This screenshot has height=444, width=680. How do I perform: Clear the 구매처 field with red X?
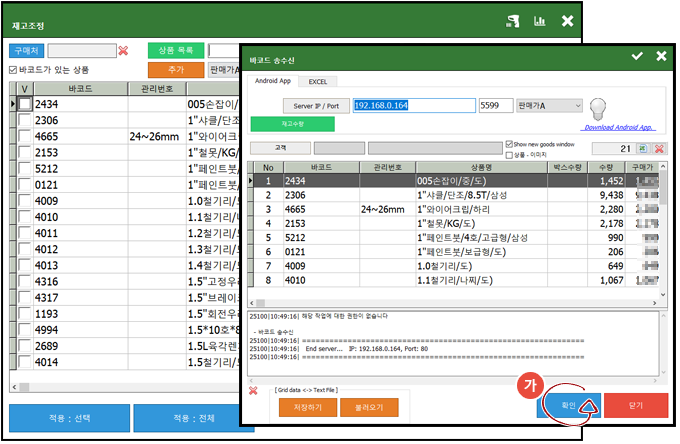[124, 51]
